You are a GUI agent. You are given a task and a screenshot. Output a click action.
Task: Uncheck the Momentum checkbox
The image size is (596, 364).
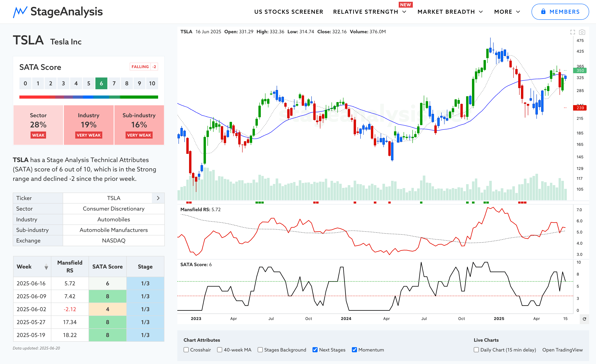tap(354, 350)
